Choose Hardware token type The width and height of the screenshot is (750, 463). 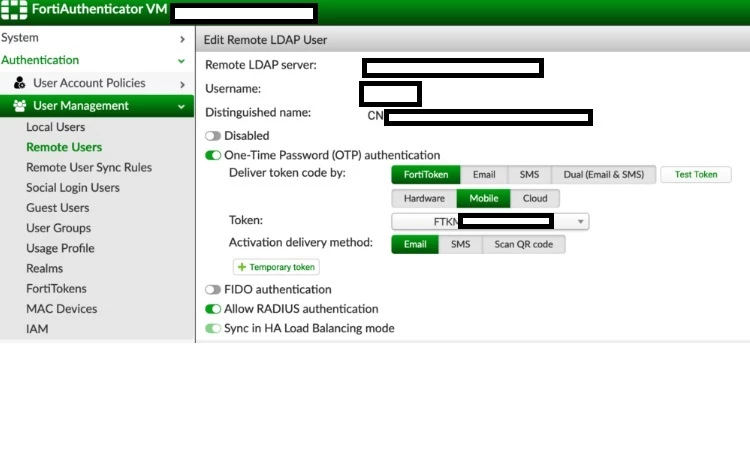[424, 198]
